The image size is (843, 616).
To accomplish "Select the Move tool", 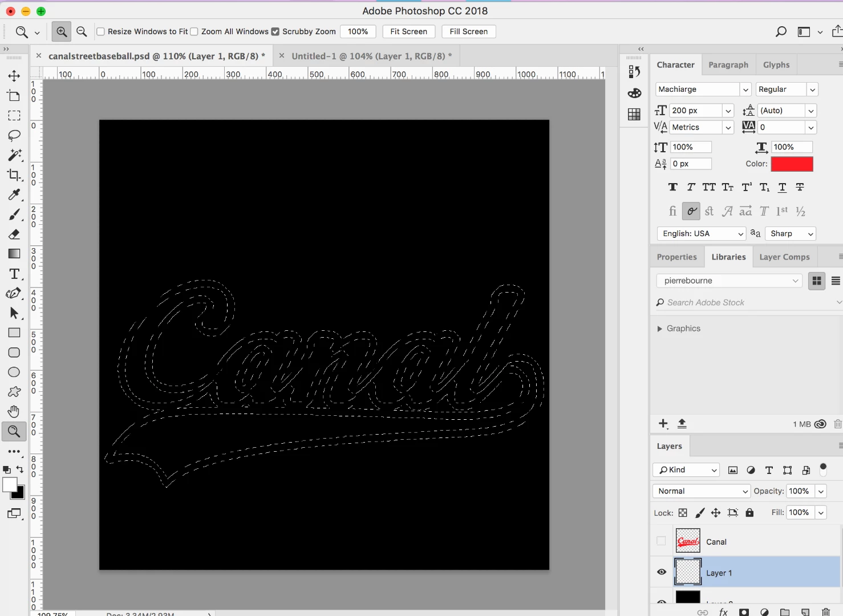I will (14, 76).
